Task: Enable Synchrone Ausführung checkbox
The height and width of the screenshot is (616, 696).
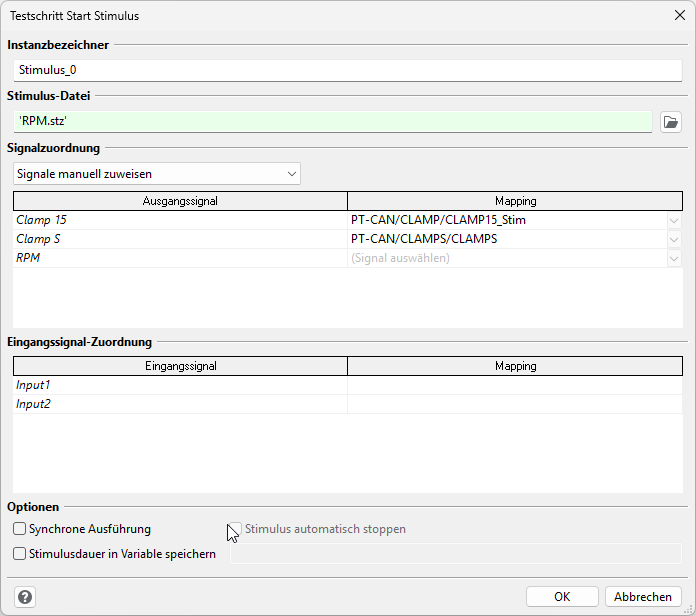Action: pos(20,529)
